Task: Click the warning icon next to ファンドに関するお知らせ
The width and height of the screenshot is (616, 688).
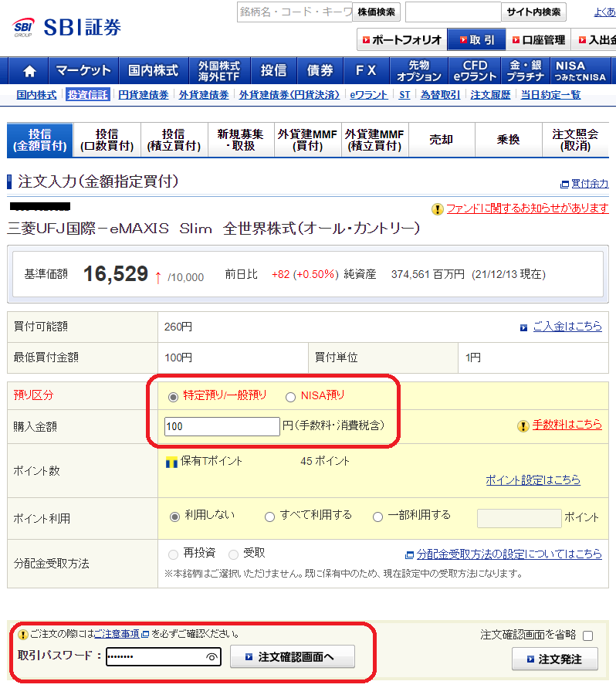Action: [438, 208]
